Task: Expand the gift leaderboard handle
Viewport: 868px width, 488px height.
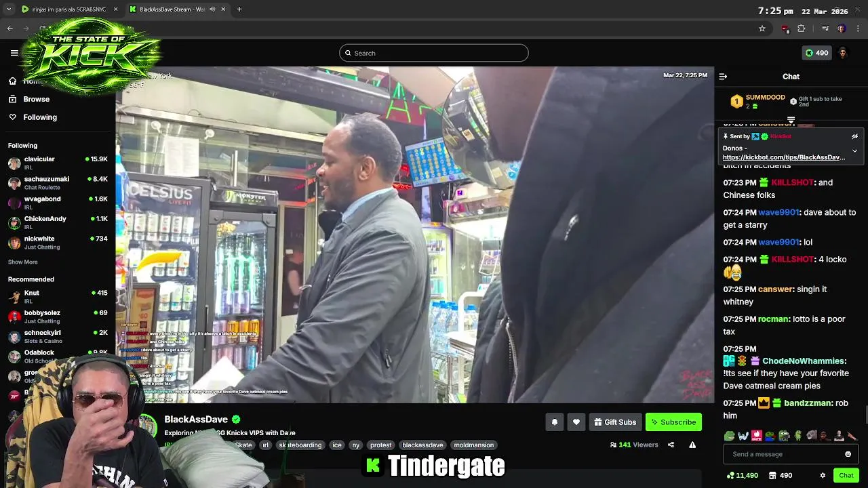Action: coord(791,120)
